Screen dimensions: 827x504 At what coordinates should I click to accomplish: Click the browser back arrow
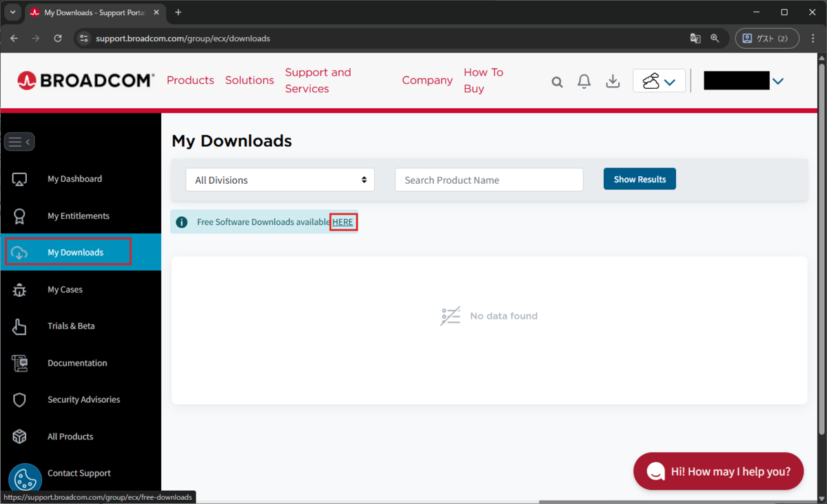coord(14,39)
